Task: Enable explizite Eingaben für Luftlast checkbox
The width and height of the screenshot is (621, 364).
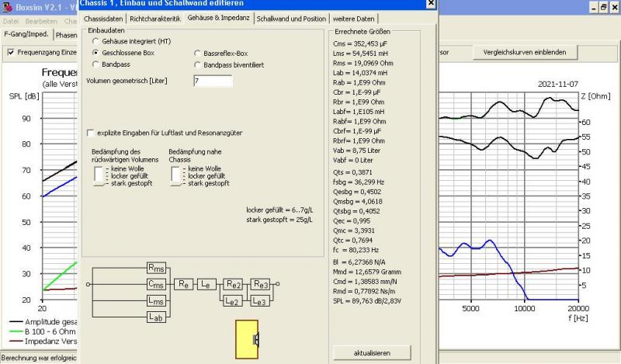Action: 91,133
